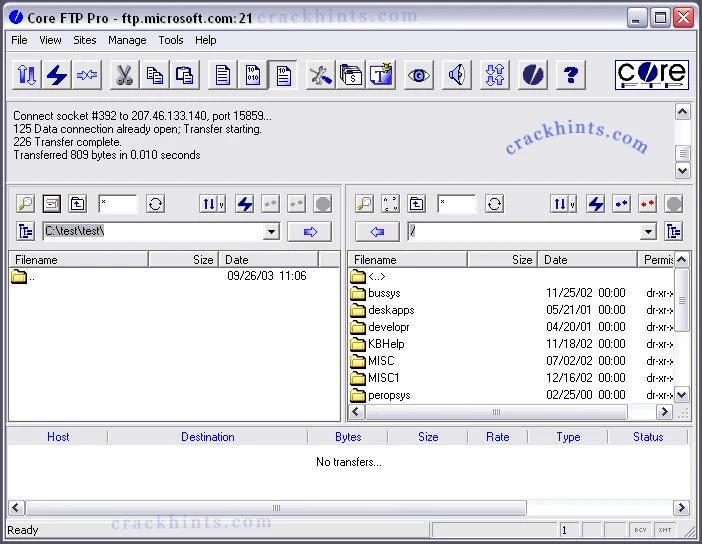The width and height of the screenshot is (702, 544).
Task: Refresh the local file list
Action: [x=155, y=204]
